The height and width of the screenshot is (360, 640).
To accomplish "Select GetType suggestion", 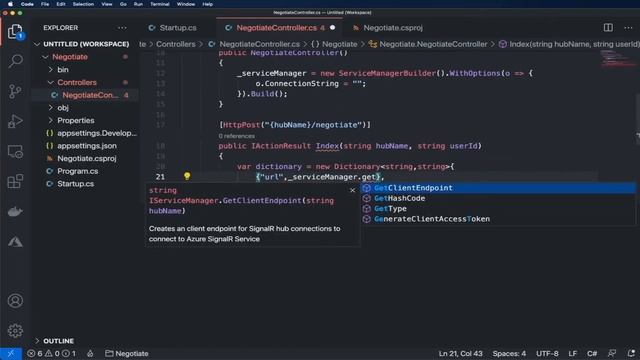I will pyautogui.click(x=498, y=209).
